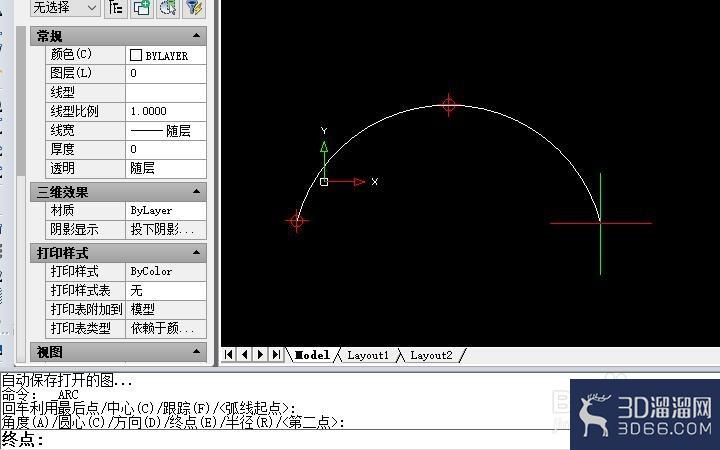
Task: Click the 打印表附加到 模型 value
Action: tap(166, 309)
